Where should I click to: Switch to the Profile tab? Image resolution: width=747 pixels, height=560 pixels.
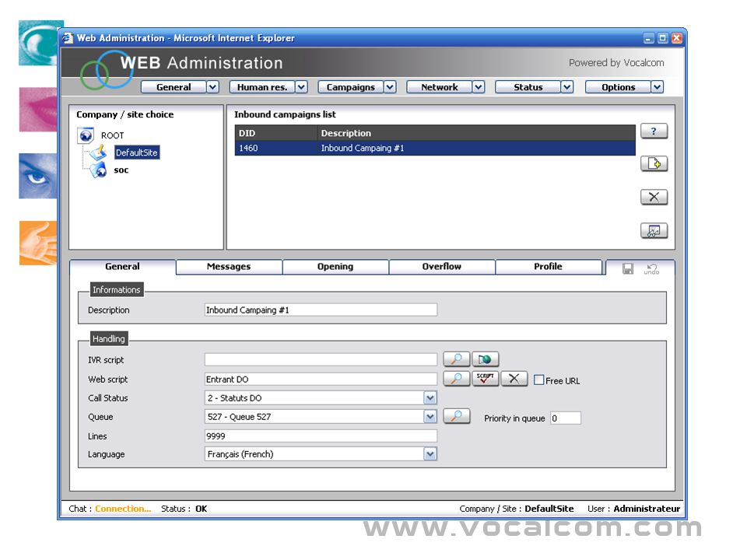click(x=549, y=267)
